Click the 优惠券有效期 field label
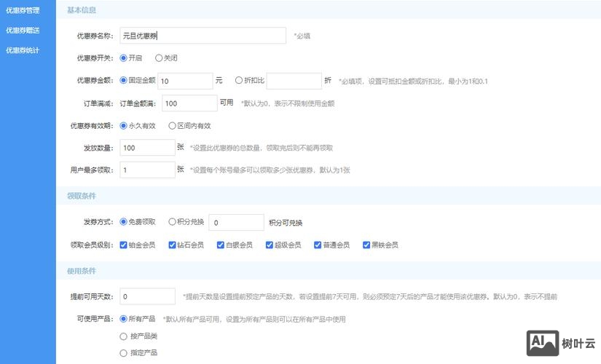 coord(92,126)
